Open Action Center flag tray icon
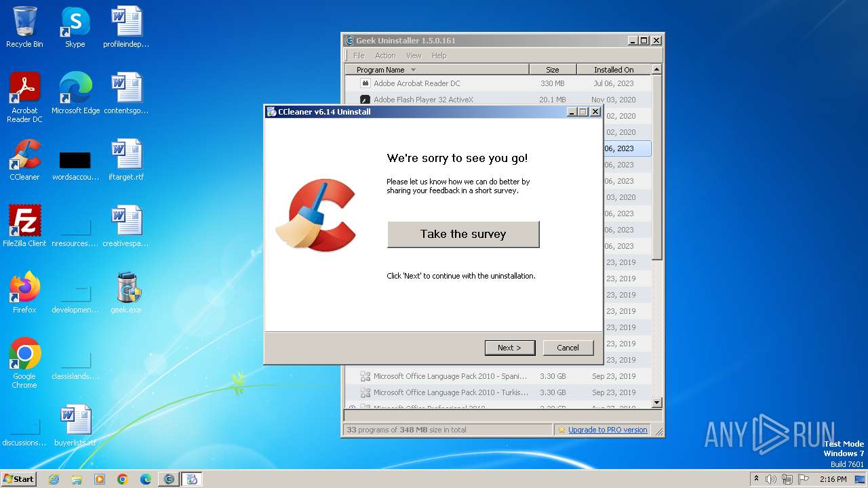Viewport: 868px width, 488px height. pyautogui.click(x=803, y=479)
